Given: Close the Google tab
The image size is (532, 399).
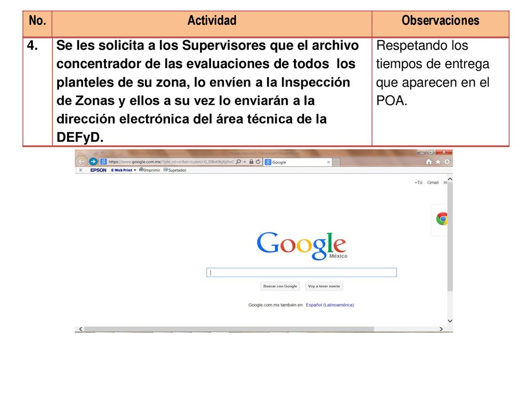Looking at the screenshot, I should [x=328, y=162].
